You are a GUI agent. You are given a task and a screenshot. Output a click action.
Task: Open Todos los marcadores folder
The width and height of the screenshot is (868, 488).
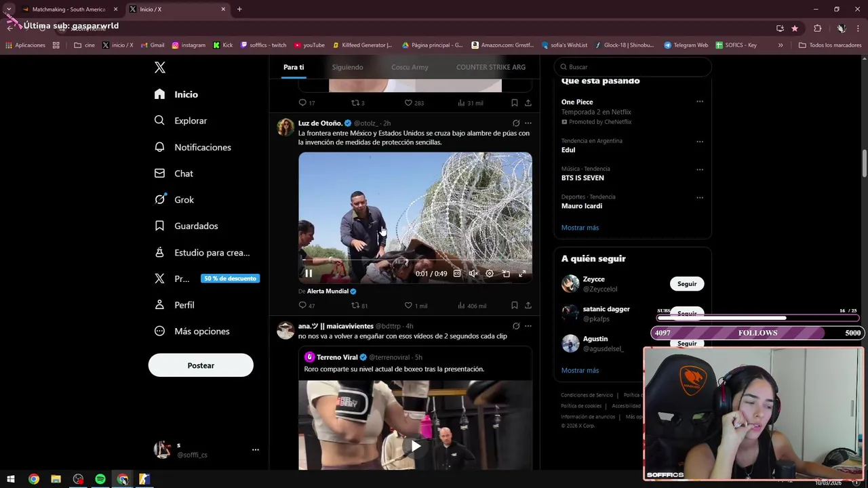(x=830, y=45)
